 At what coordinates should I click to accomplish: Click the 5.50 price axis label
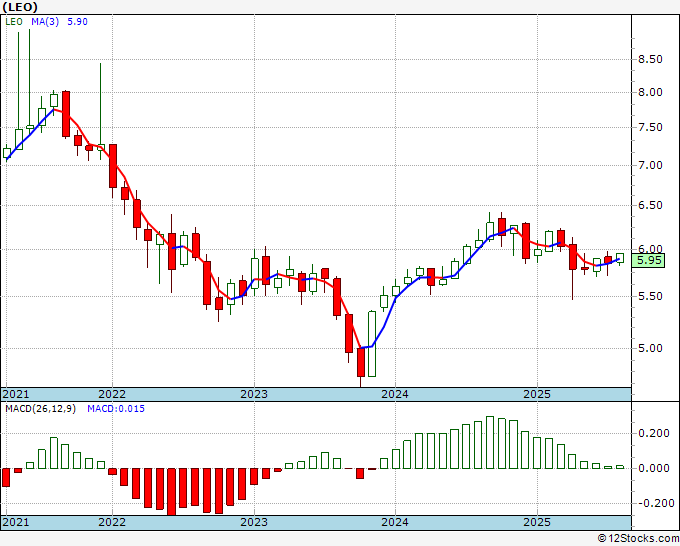pos(650,296)
